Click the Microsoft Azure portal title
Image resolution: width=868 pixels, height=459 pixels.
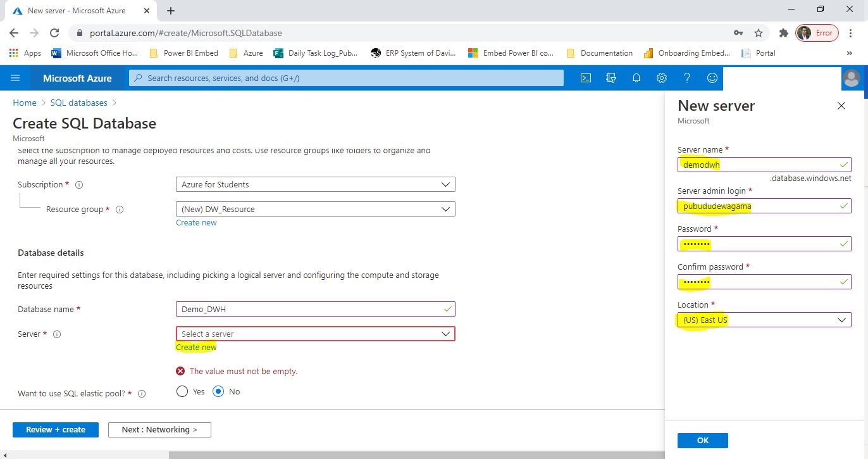77,78
